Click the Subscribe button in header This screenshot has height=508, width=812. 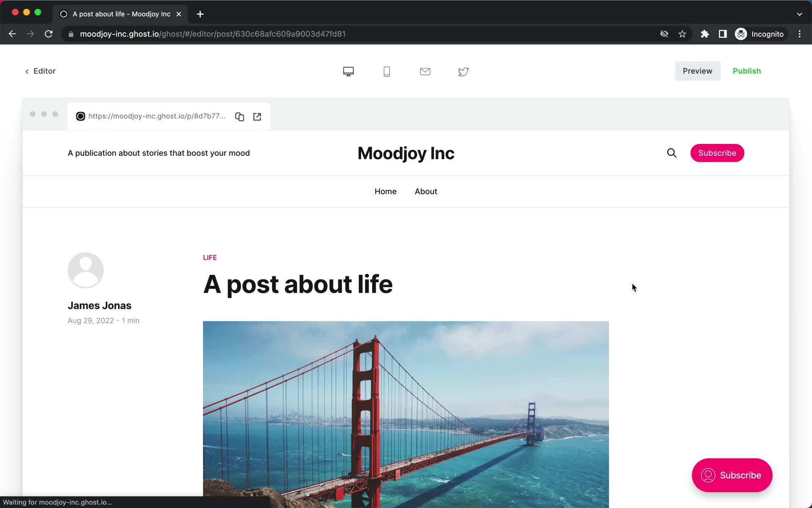tap(717, 153)
